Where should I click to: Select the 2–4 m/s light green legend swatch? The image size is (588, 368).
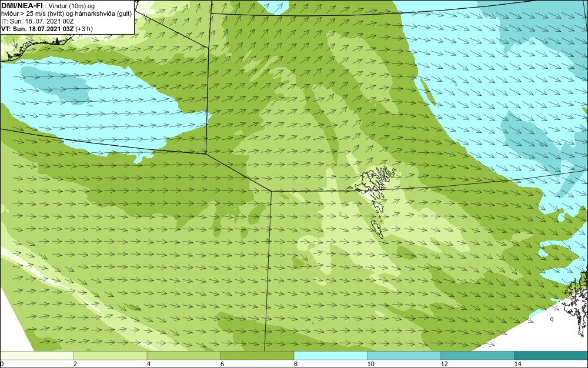tap(111, 355)
